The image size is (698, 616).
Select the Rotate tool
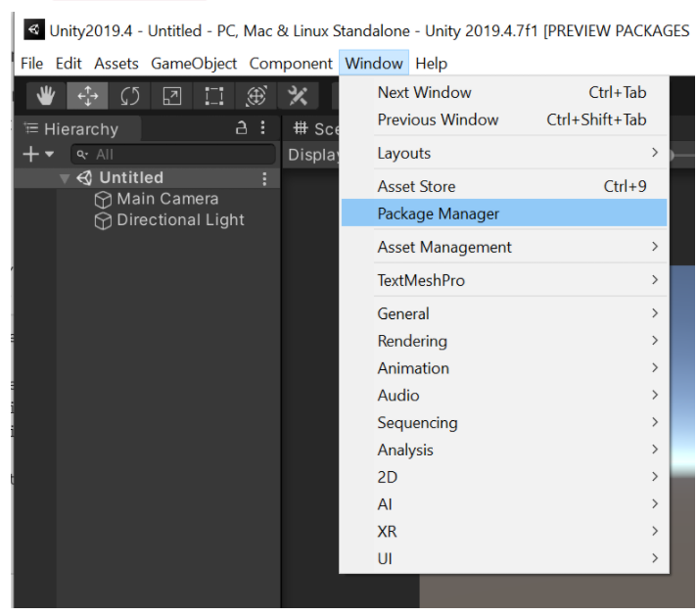coord(129,96)
